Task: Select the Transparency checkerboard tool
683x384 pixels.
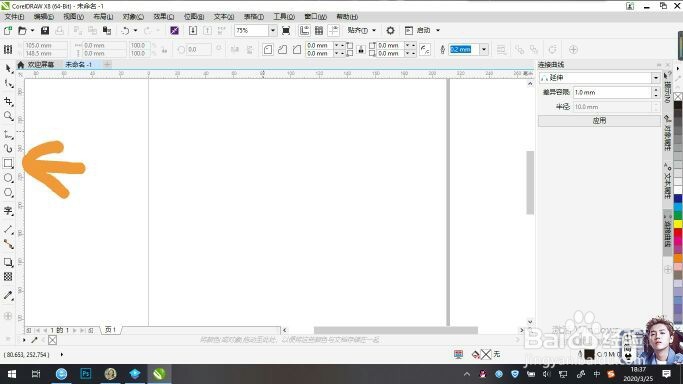Action: coord(8,276)
